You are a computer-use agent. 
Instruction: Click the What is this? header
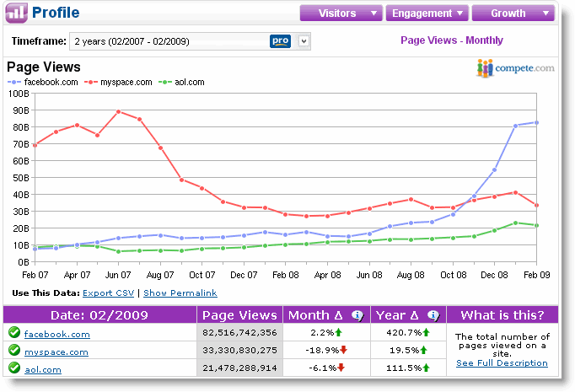coord(502,315)
